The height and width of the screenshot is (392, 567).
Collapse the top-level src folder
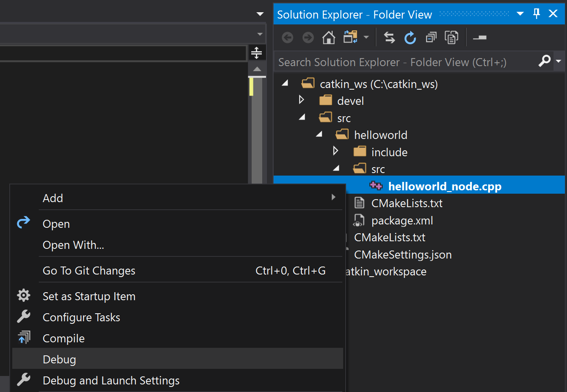302,117
